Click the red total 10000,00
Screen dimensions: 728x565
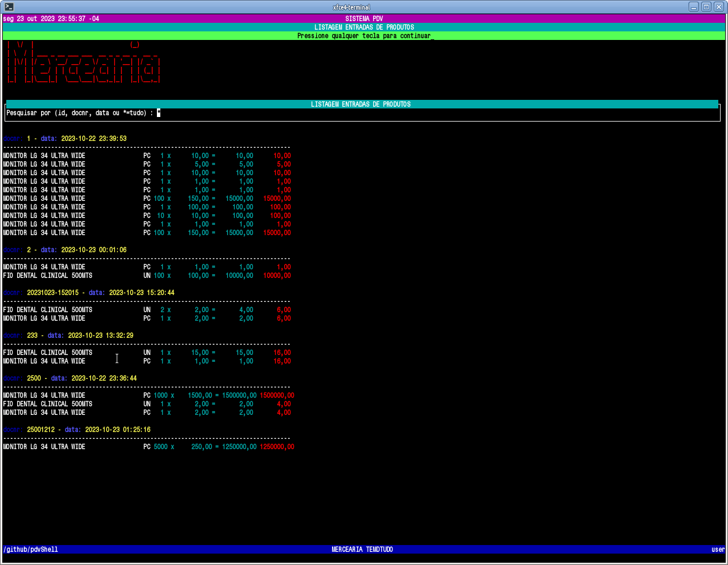click(277, 276)
